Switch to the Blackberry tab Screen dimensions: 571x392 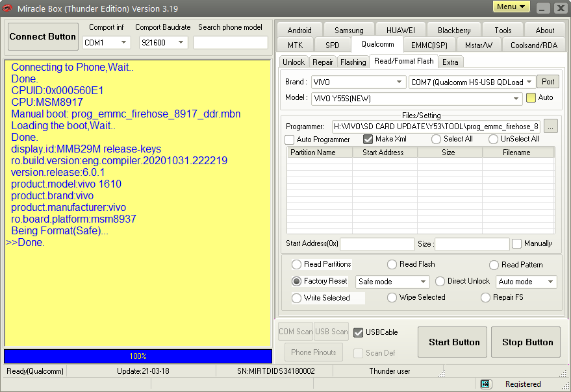[453, 31]
